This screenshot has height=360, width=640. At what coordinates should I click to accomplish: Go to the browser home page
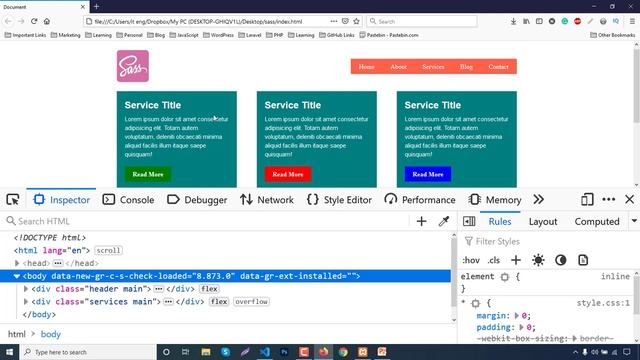tap(47, 21)
